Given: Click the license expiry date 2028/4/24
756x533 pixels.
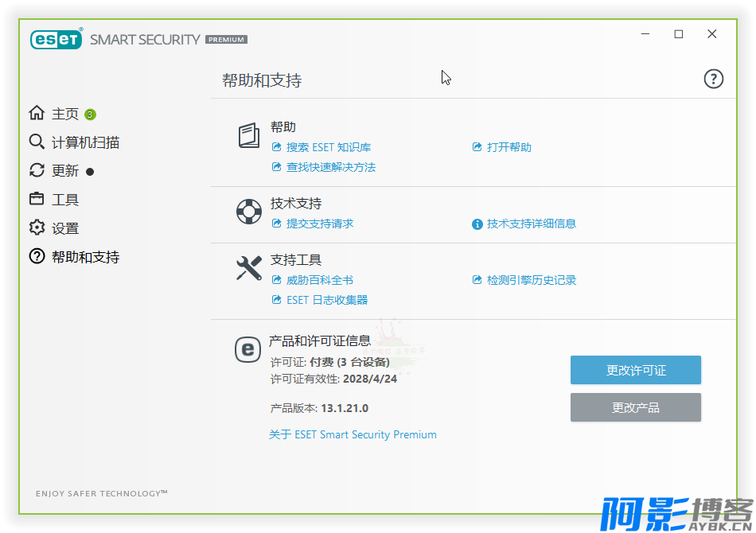Looking at the screenshot, I should click(x=370, y=379).
